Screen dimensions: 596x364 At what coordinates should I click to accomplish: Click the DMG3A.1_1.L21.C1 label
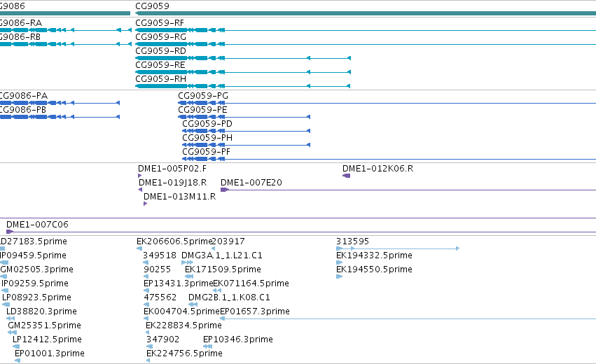pyautogui.click(x=222, y=255)
